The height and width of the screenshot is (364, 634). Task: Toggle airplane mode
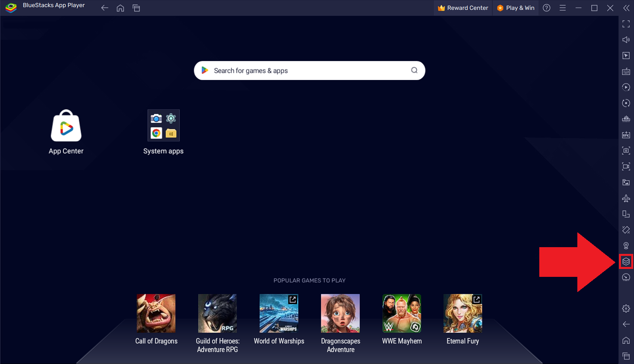(x=626, y=198)
